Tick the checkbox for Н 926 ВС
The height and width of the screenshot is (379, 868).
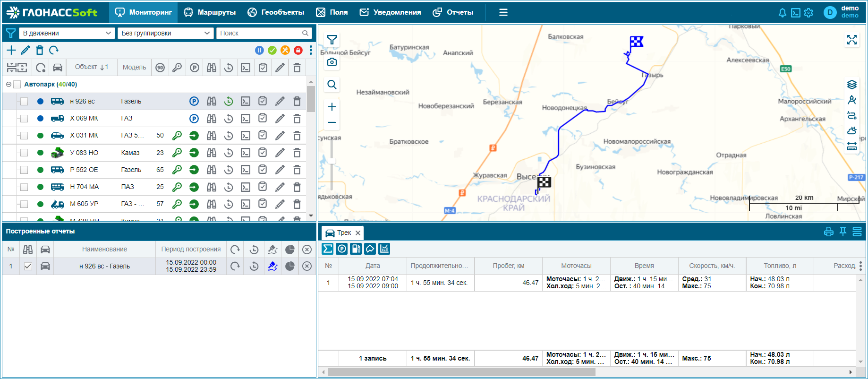[x=24, y=101]
